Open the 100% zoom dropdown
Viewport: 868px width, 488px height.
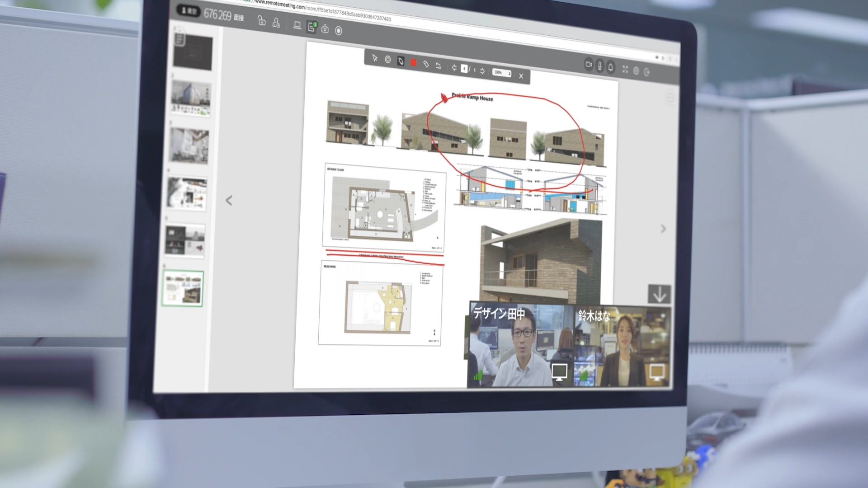coord(501,73)
